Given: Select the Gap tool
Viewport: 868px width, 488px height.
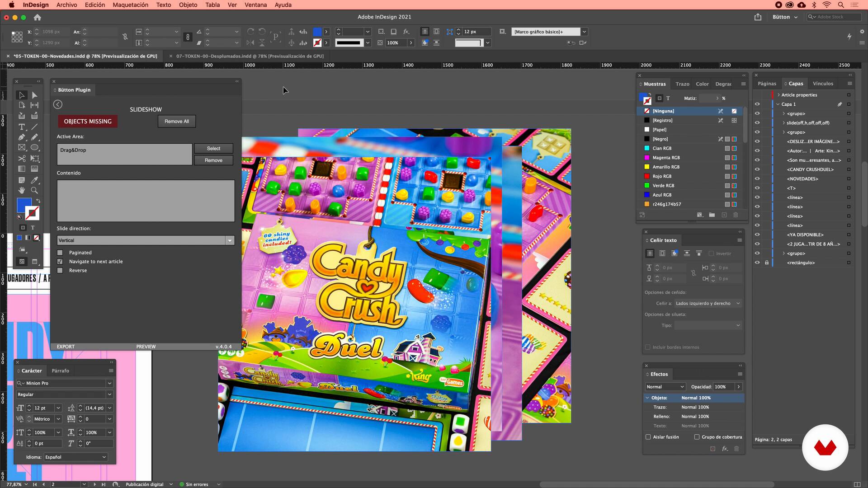Looking at the screenshot, I should [x=34, y=105].
